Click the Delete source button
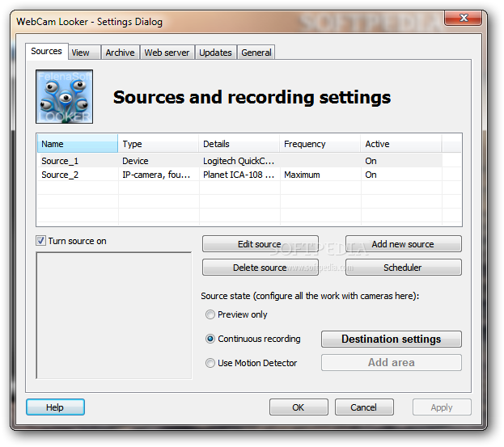Screen dimensions: 504x447 (x=260, y=268)
